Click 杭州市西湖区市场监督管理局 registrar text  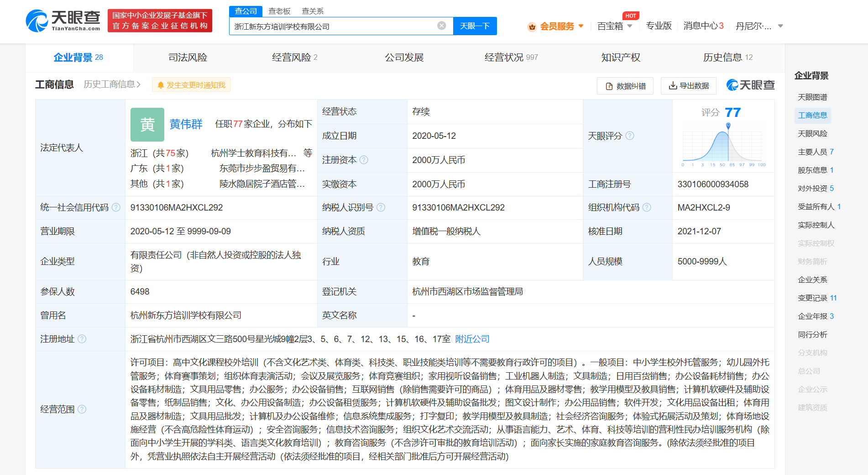tap(467, 291)
